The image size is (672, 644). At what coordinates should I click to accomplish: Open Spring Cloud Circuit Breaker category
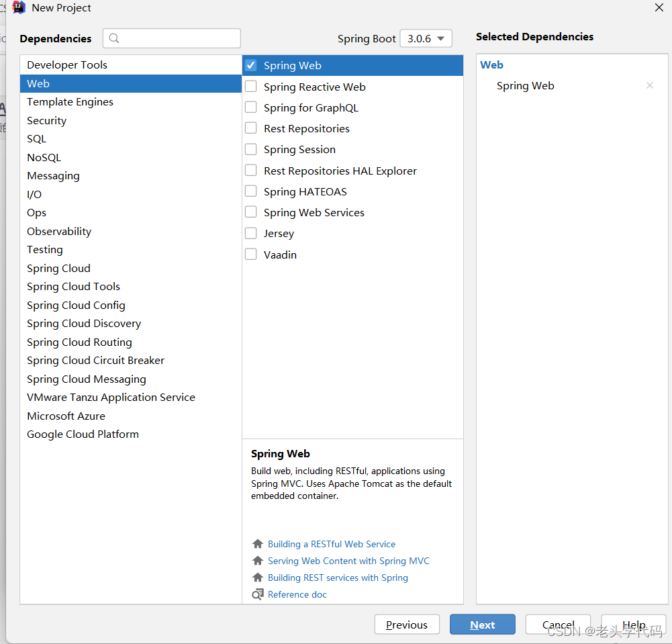click(131, 360)
